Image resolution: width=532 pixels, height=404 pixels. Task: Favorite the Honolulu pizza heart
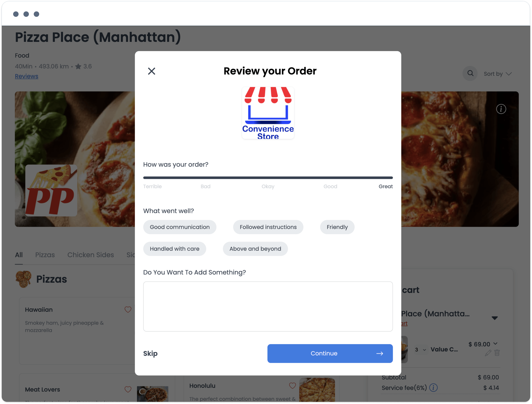pos(292,385)
